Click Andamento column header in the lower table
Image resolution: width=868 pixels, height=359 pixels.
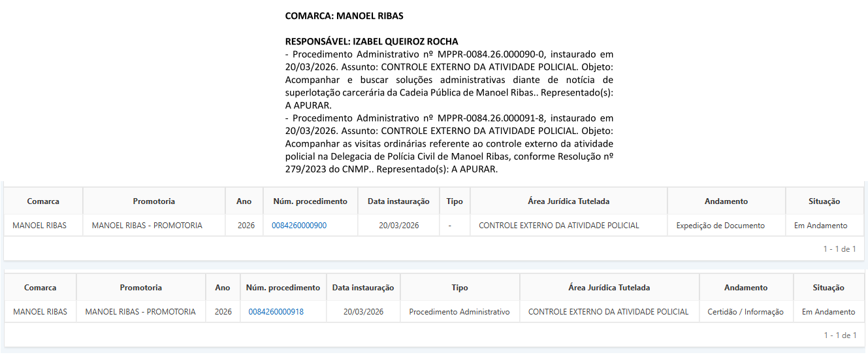click(x=745, y=288)
